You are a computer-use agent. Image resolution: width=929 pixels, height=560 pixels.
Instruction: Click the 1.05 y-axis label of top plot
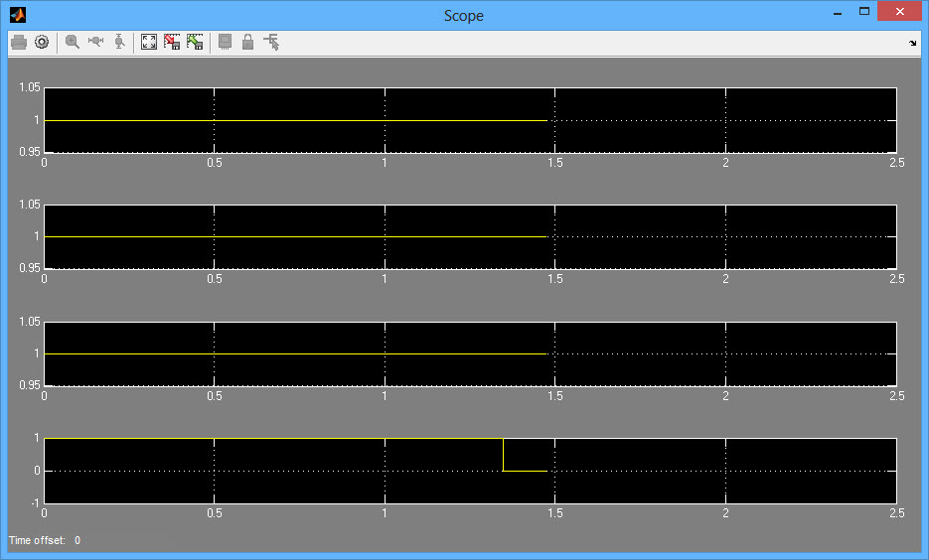pos(30,87)
